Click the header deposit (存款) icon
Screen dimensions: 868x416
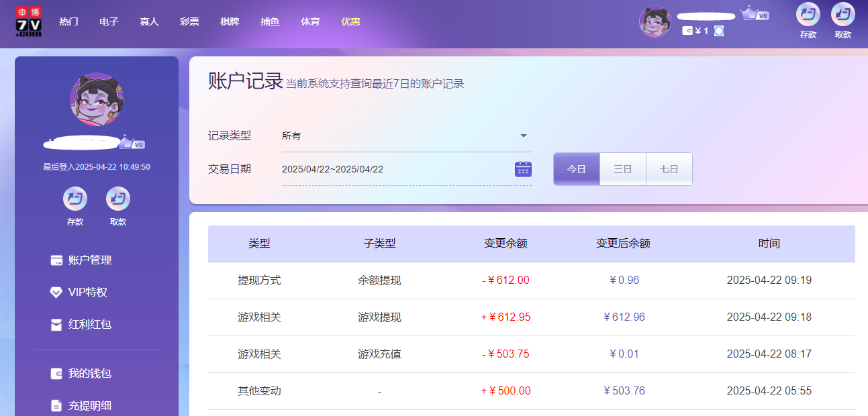(808, 15)
